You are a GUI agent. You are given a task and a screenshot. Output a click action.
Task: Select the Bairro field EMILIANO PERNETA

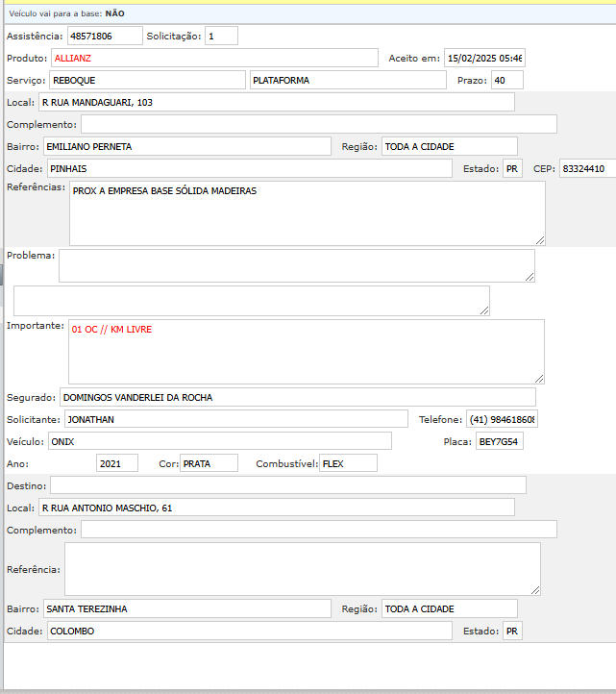tap(187, 146)
